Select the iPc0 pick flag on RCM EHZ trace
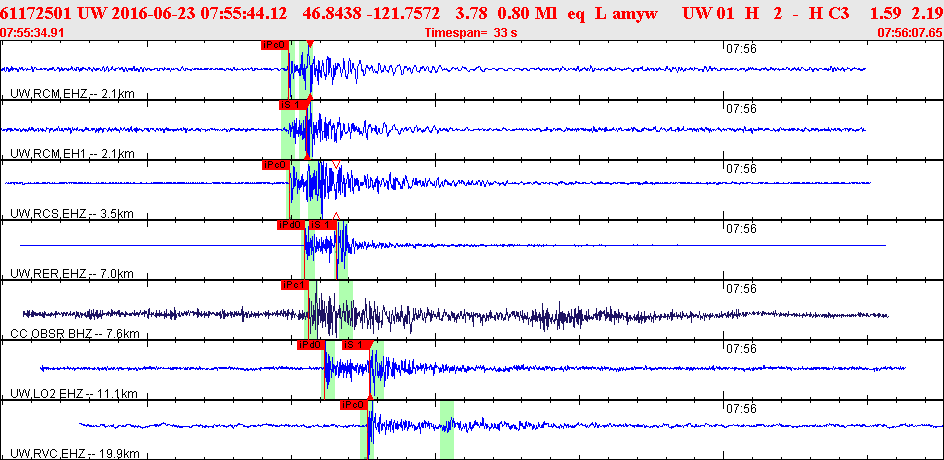The height and width of the screenshot is (460, 944). click(x=276, y=45)
